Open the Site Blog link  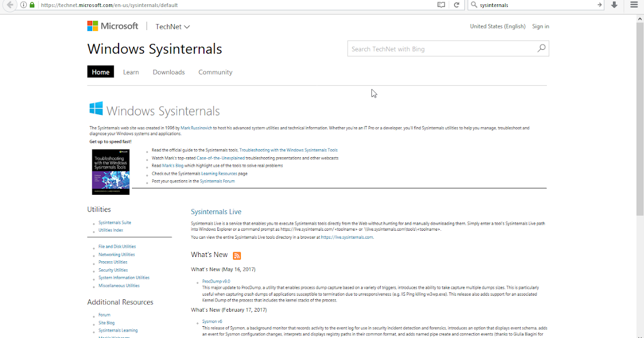click(x=107, y=323)
